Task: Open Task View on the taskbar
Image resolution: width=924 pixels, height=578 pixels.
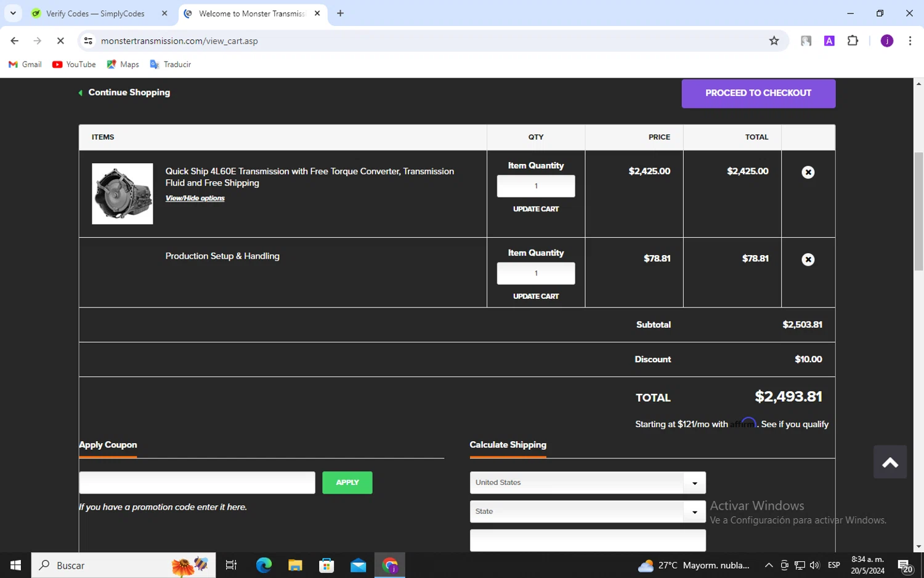Action: [232, 565]
